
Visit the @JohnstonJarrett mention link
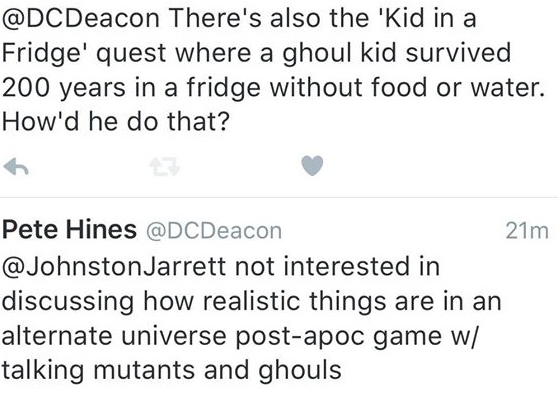coord(114,266)
